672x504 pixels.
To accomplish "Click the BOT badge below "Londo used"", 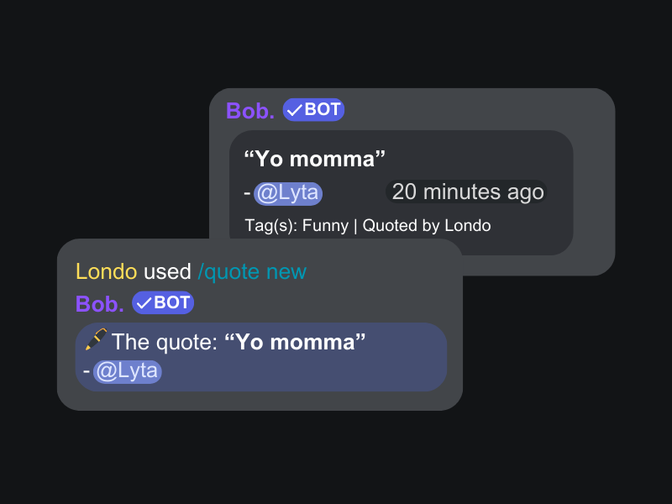I will click(x=163, y=303).
